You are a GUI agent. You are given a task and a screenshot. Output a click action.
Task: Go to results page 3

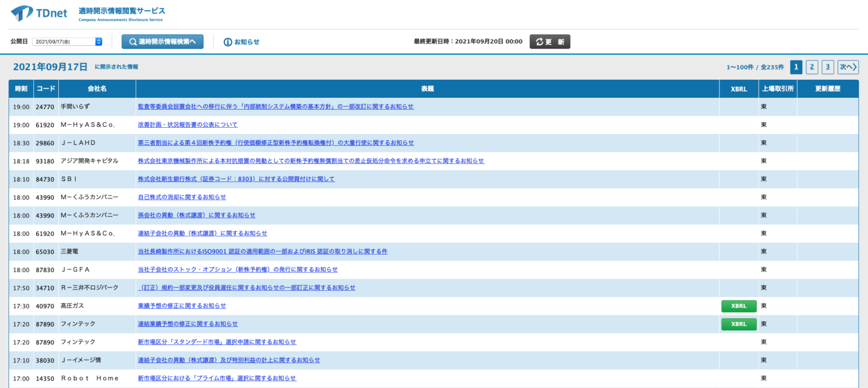[828, 67]
